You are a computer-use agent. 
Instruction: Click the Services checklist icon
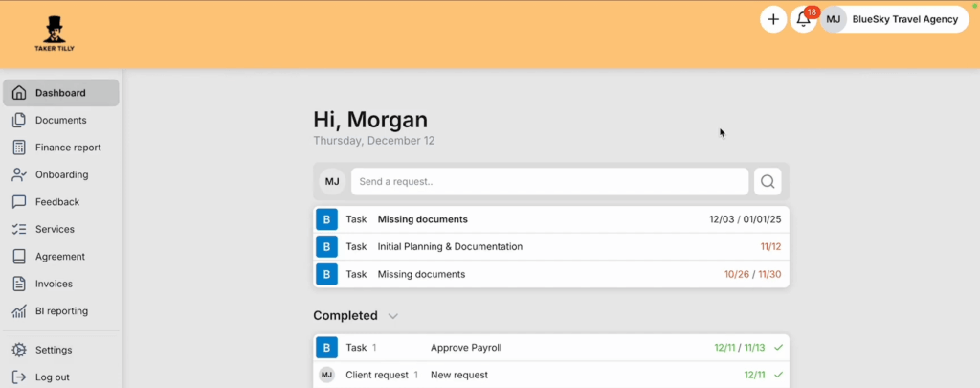(x=18, y=230)
